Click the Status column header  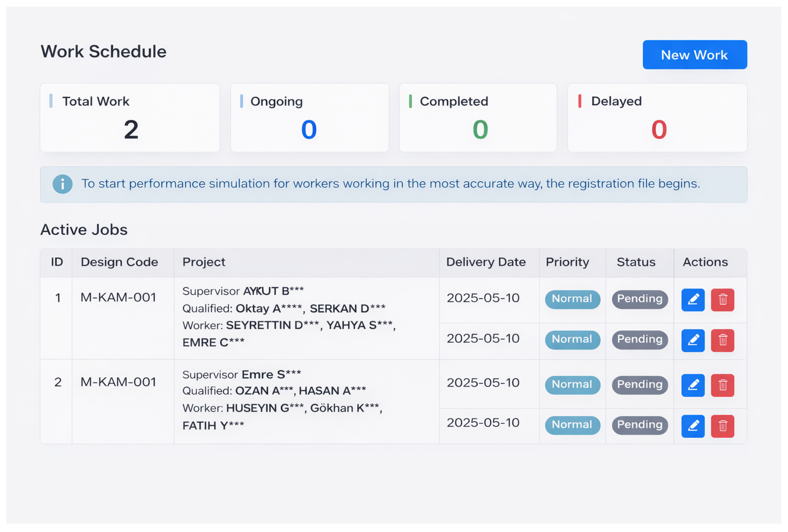coord(636,262)
